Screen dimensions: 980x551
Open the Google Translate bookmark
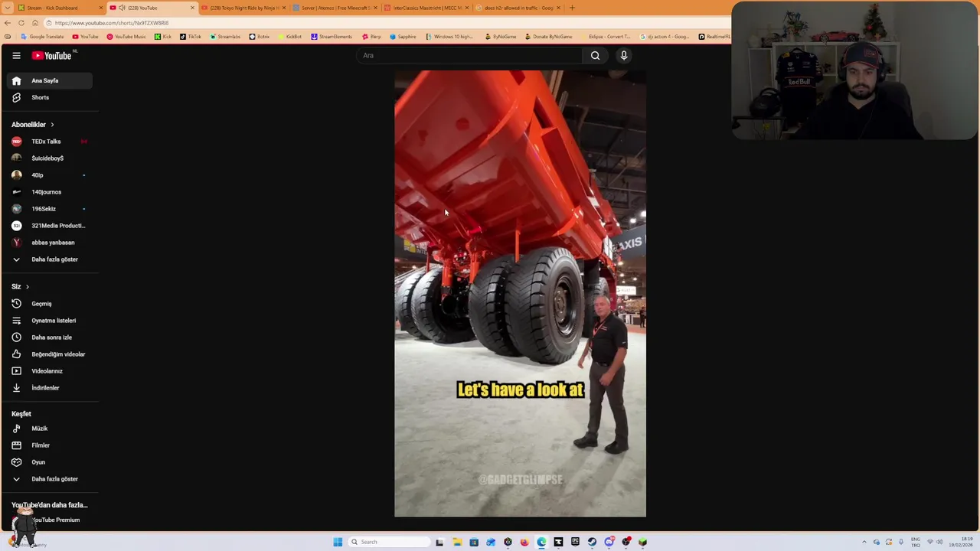tap(43, 37)
